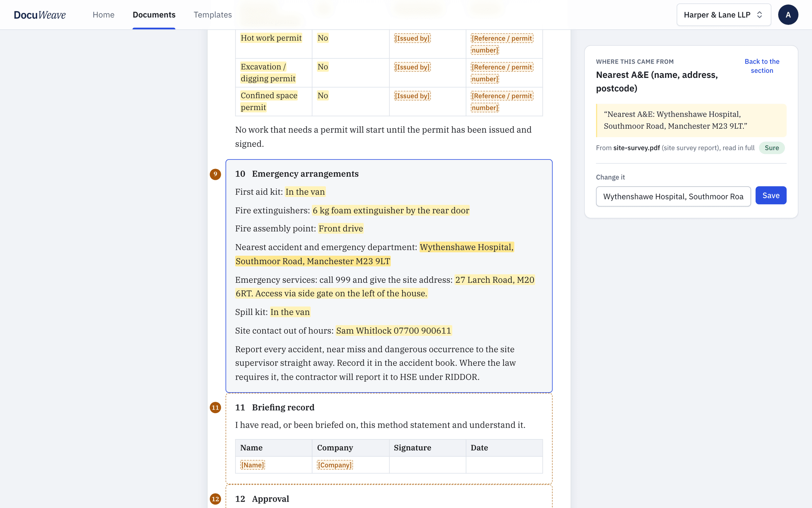Image resolution: width=812 pixels, height=508 pixels.
Task: Click the Back to the section link
Action: (762, 66)
